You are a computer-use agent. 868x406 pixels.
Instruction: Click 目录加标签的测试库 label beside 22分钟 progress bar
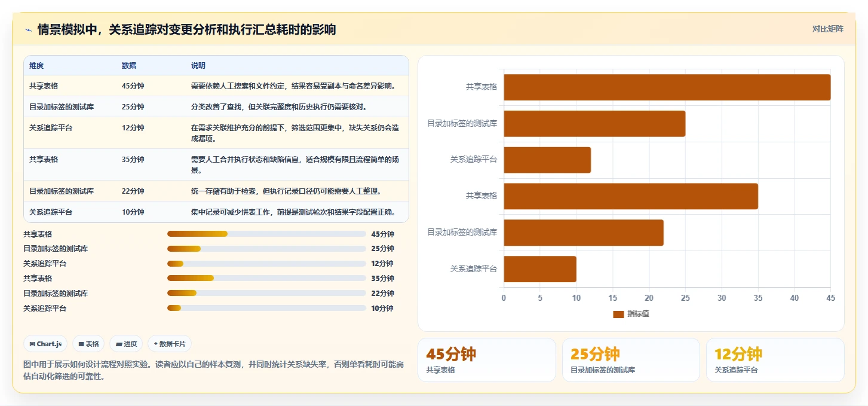(x=56, y=294)
